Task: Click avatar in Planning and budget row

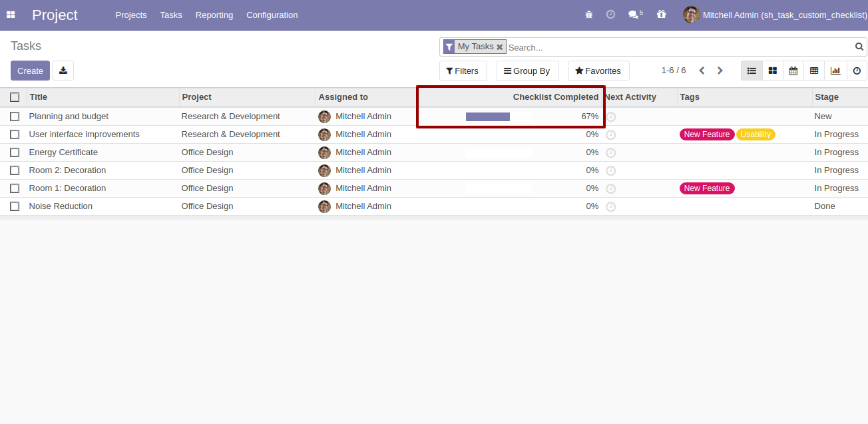Action: [325, 116]
